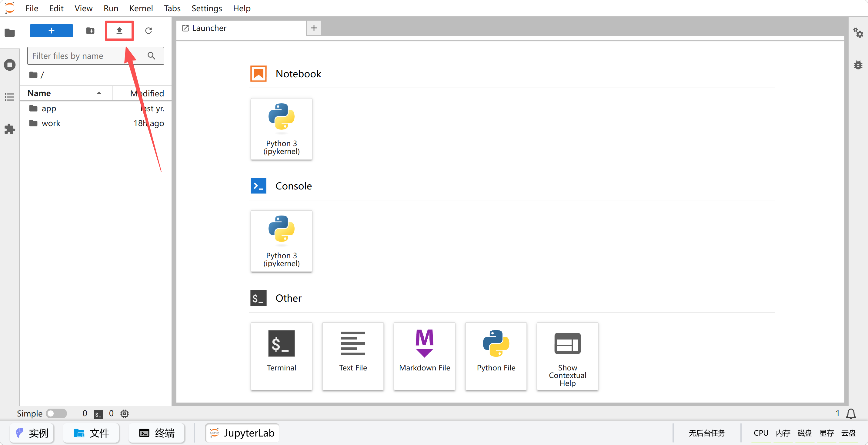Launch Python 3 (ipykernel) Notebook
This screenshot has height=445, width=868.
[281, 129]
